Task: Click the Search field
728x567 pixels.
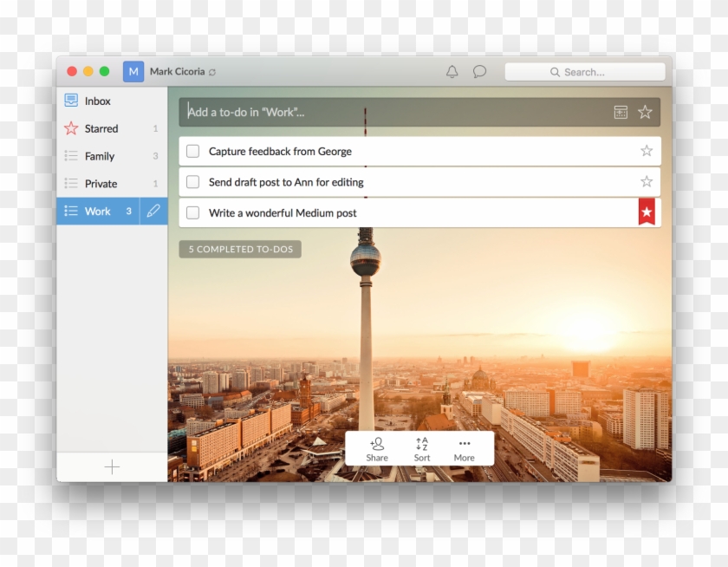Action: click(587, 72)
